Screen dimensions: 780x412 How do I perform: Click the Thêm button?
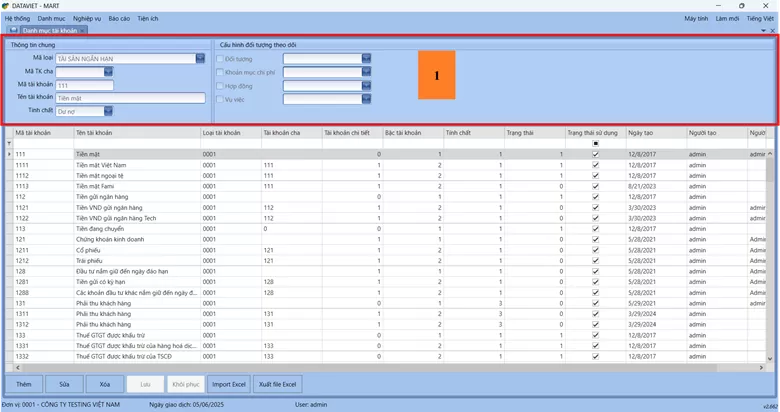point(23,384)
